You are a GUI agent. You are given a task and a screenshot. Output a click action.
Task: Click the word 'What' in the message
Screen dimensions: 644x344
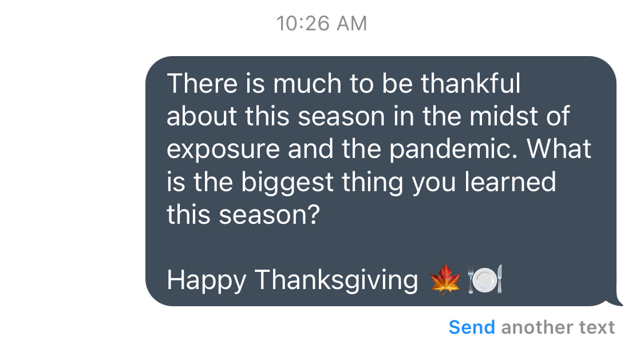tap(559, 149)
